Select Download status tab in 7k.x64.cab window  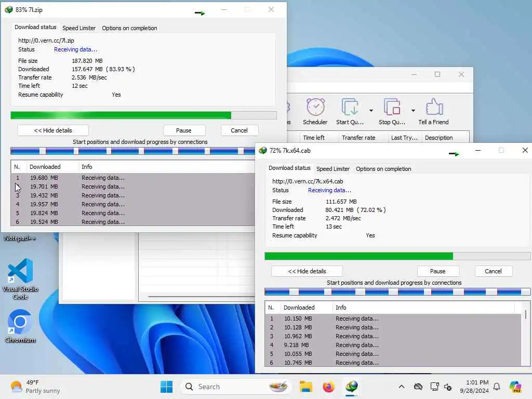click(289, 168)
